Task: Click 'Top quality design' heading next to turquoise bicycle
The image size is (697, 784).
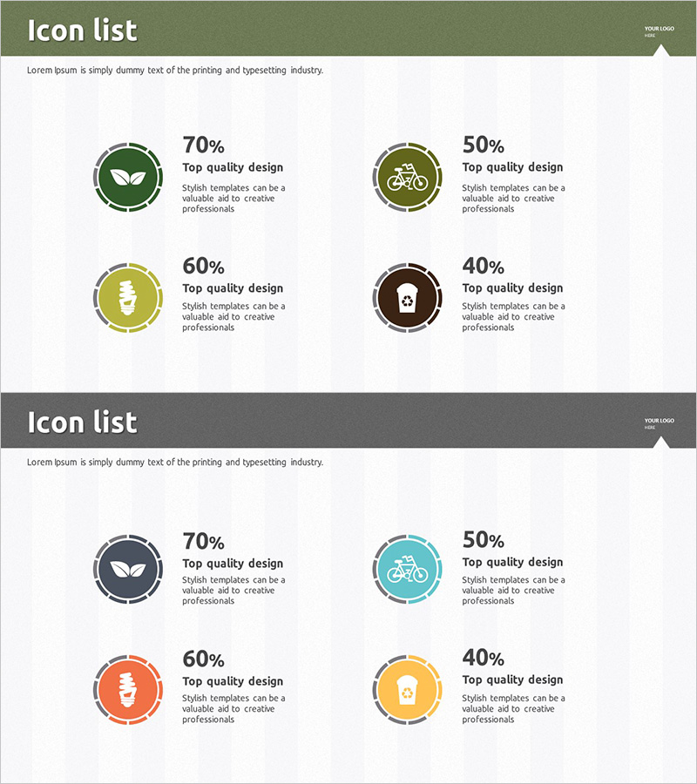Action: click(x=512, y=562)
